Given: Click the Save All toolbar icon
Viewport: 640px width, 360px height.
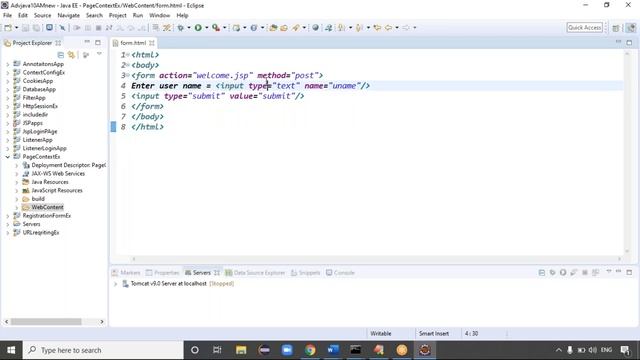Looking at the screenshot, I should click(37, 28).
